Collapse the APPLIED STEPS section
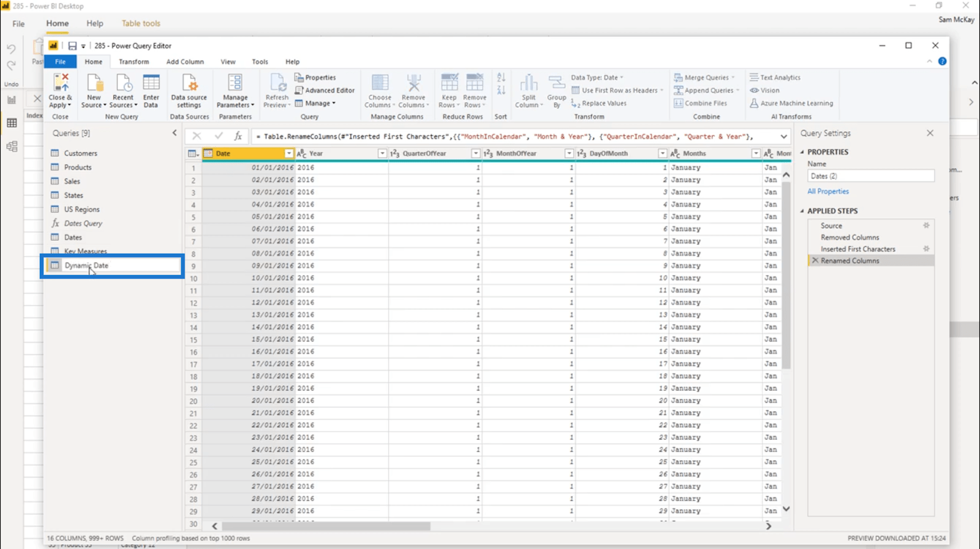Image resolution: width=980 pixels, height=549 pixels. 802,211
